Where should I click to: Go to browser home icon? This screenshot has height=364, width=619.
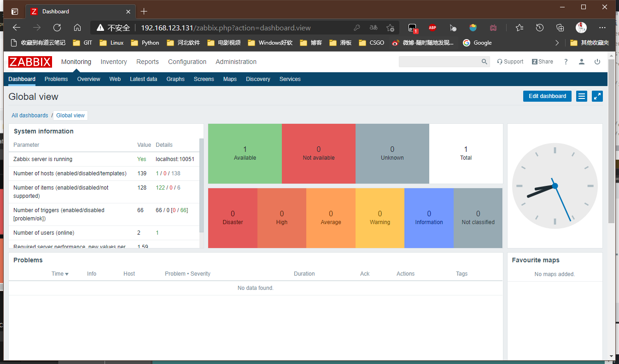point(77,28)
